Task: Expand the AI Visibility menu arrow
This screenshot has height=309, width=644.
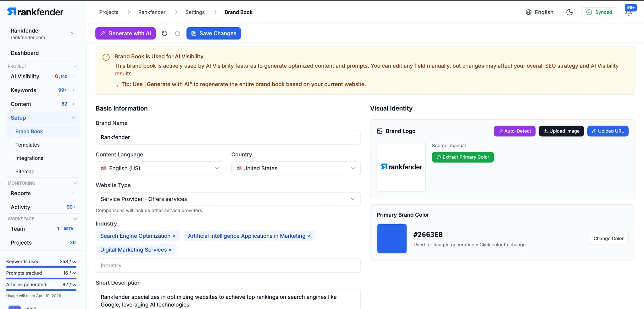Action: point(73,76)
